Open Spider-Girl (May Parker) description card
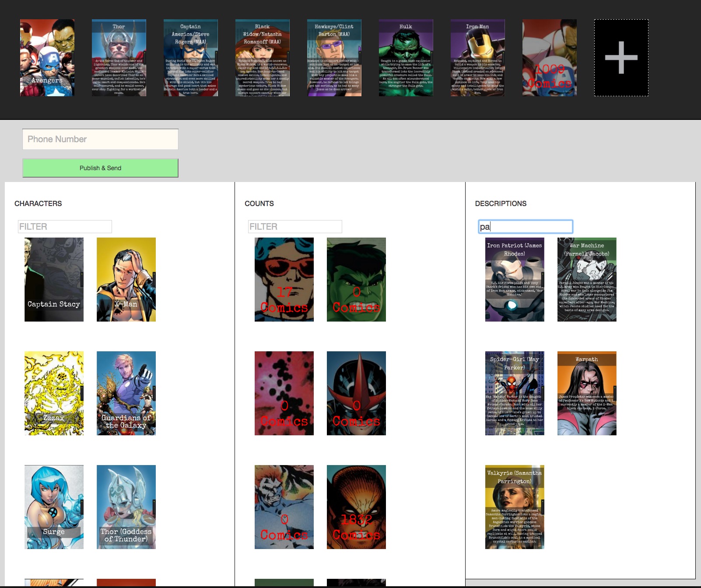 click(515, 393)
